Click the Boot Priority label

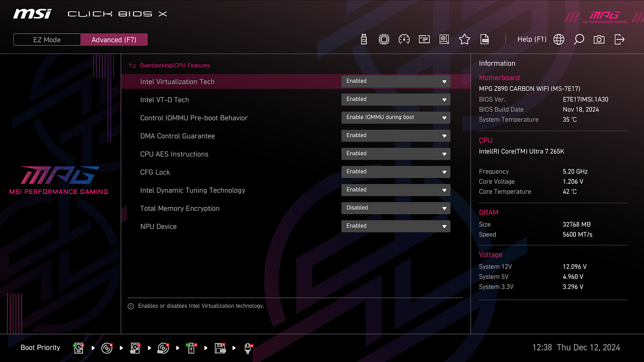(x=40, y=348)
